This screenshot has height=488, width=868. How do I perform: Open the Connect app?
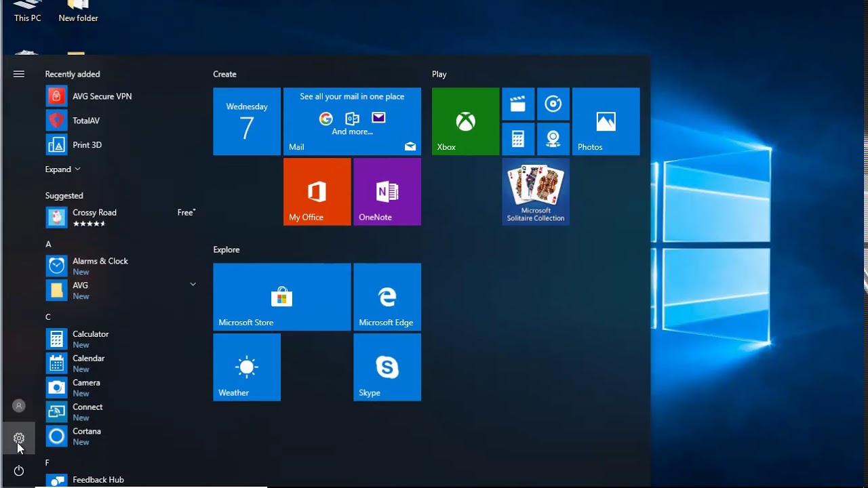coord(121,412)
